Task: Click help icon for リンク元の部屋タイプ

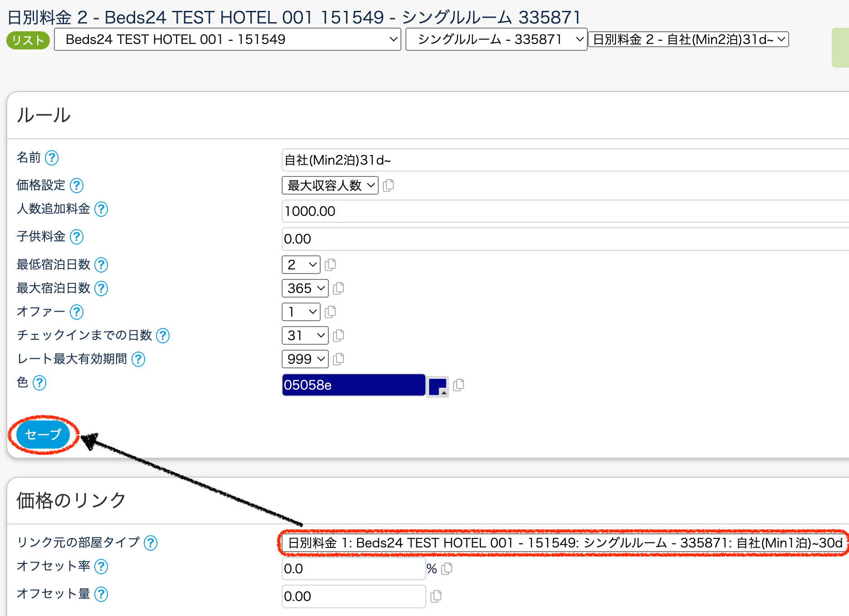Action: point(150,543)
